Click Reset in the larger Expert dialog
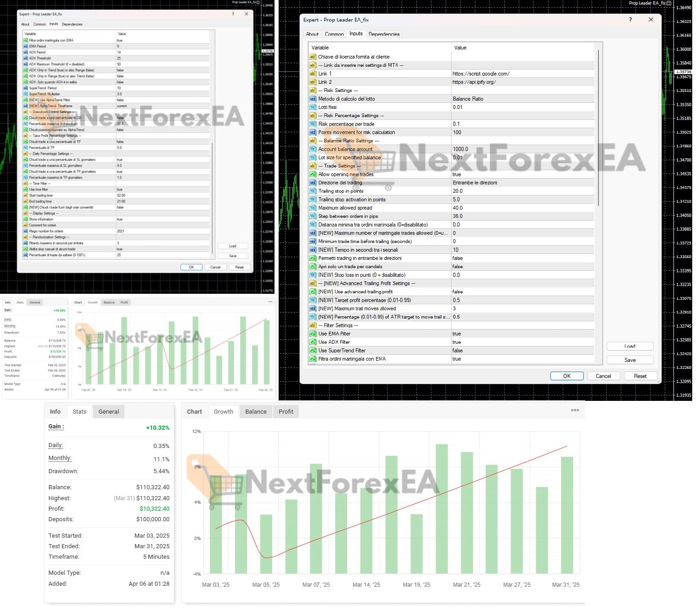Viewport: 700px width, 610px height. tap(640, 376)
